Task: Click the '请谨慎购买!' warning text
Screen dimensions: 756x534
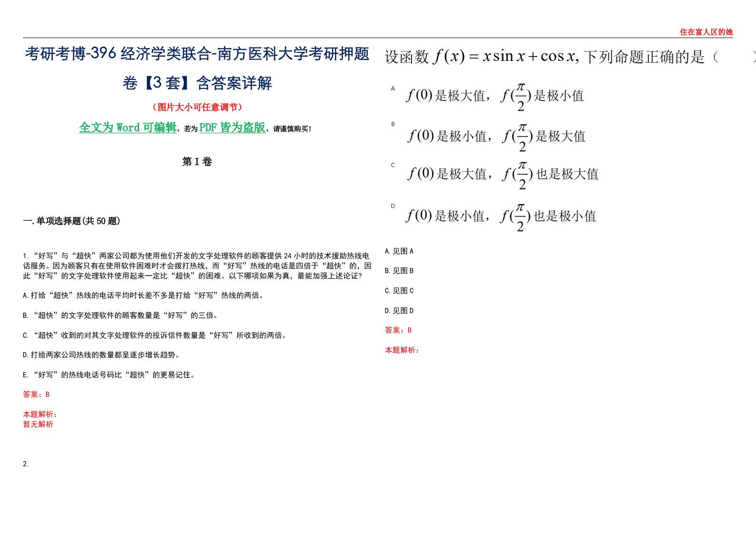Action: 292,129
